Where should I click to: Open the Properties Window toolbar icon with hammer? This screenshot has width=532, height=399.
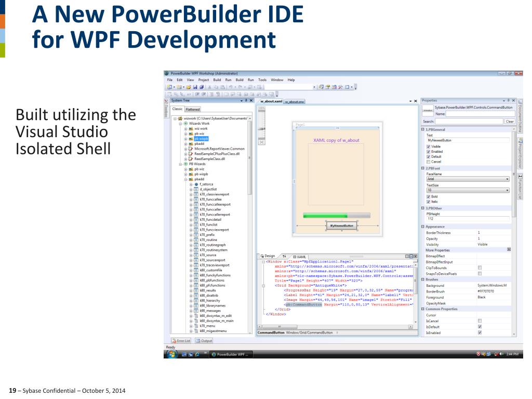pyautogui.click(x=328, y=87)
